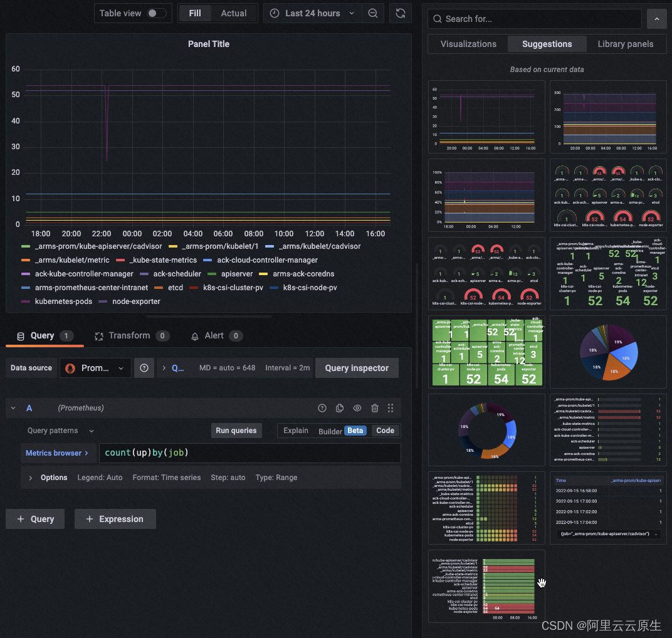
Task: Switch query editor to Code mode
Action: click(386, 431)
